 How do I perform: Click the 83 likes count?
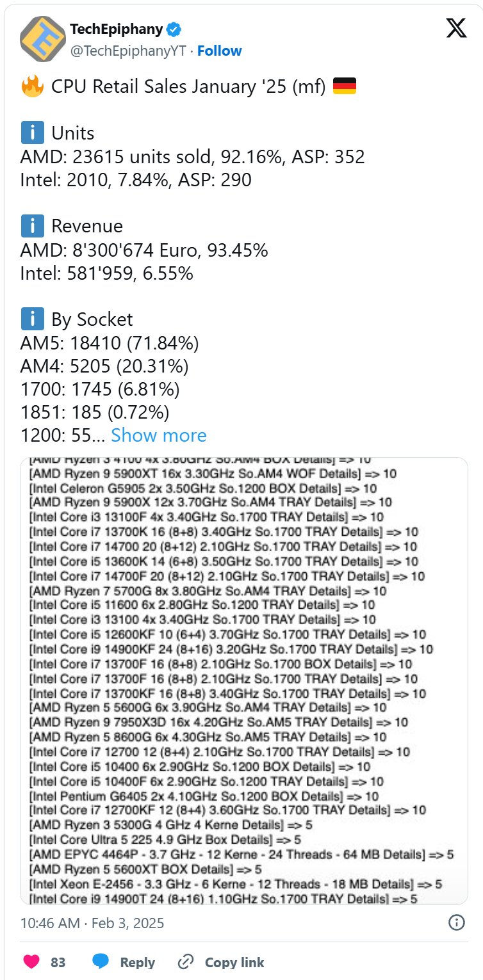(59, 962)
